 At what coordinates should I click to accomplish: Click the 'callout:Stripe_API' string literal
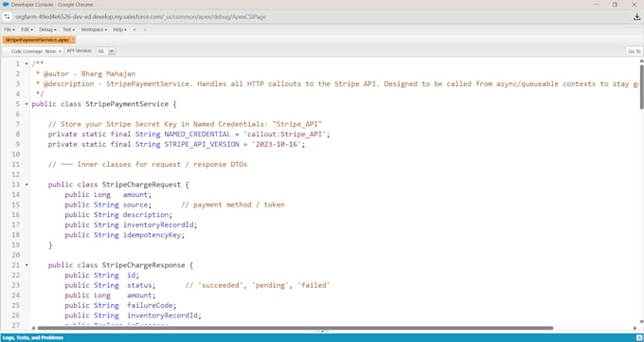click(x=286, y=135)
